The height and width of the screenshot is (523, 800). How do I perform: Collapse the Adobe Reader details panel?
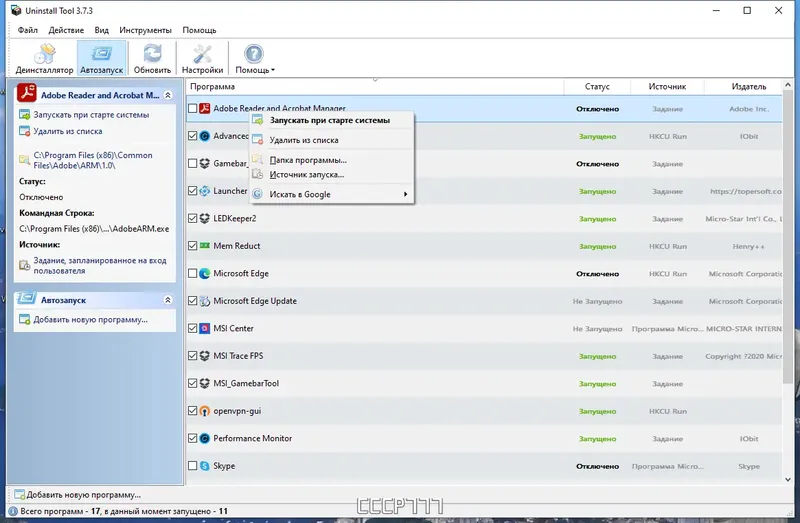167,95
